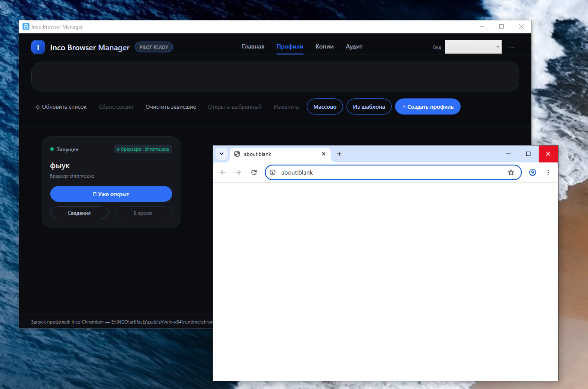This screenshot has height=389, width=588.
Task: Click the Из шаблона button
Action: (x=369, y=107)
